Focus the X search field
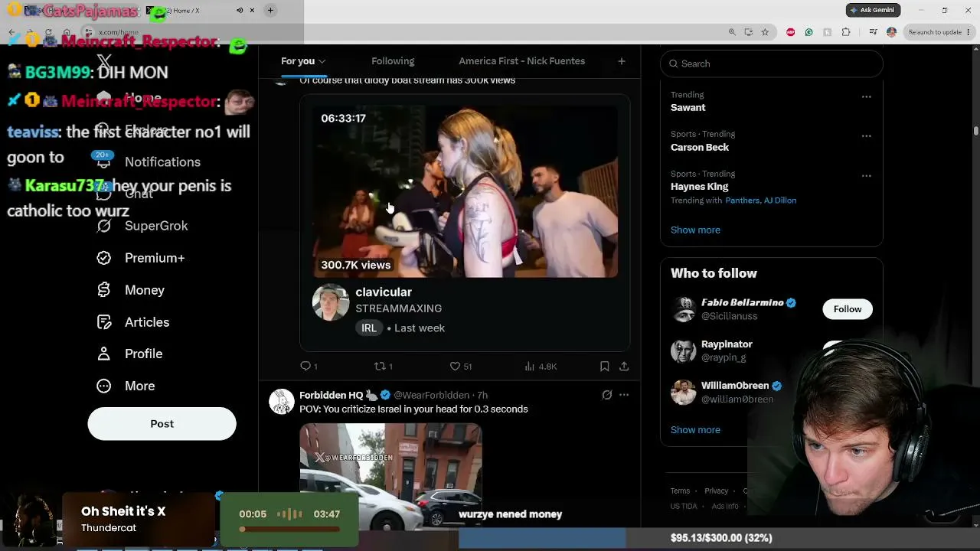 tap(771, 64)
